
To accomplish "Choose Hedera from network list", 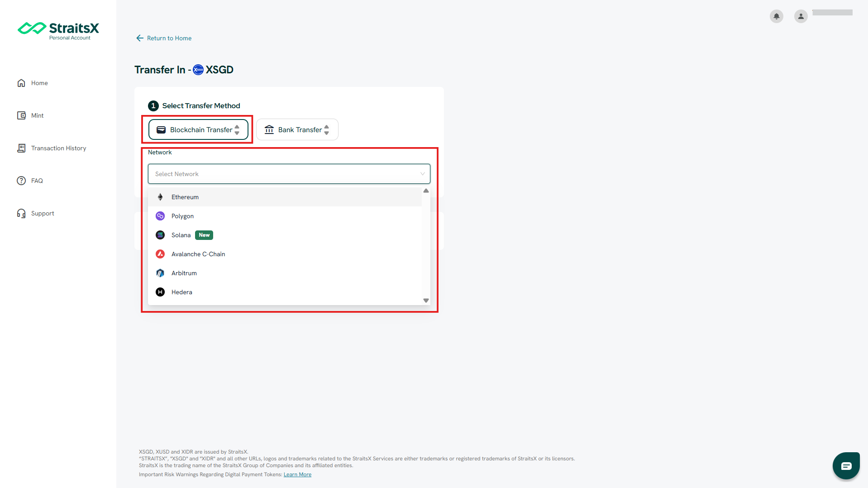I will click(x=285, y=292).
